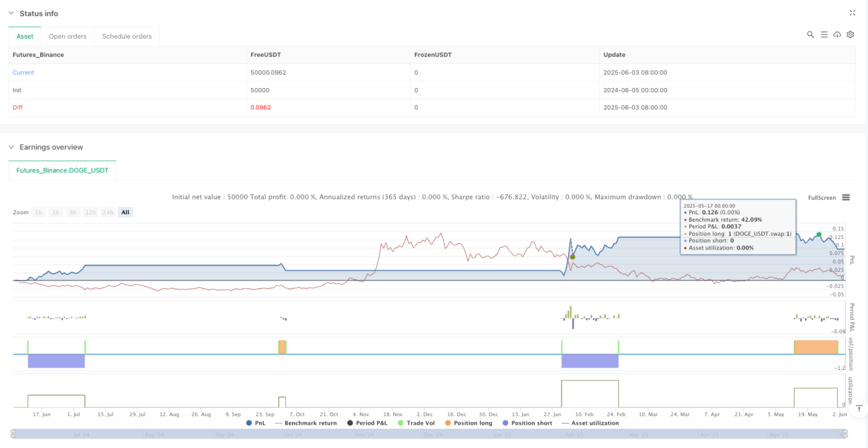The image size is (868, 448).
Task: Select the Futures_Binance.DOGE_USDT chart tab
Action: [63, 170]
